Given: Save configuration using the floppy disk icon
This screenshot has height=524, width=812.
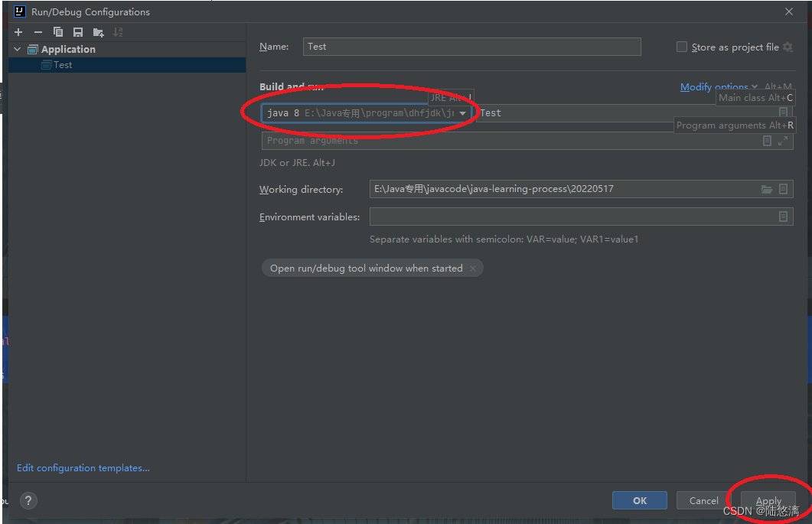Looking at the screenshot, I should (77, 32).
